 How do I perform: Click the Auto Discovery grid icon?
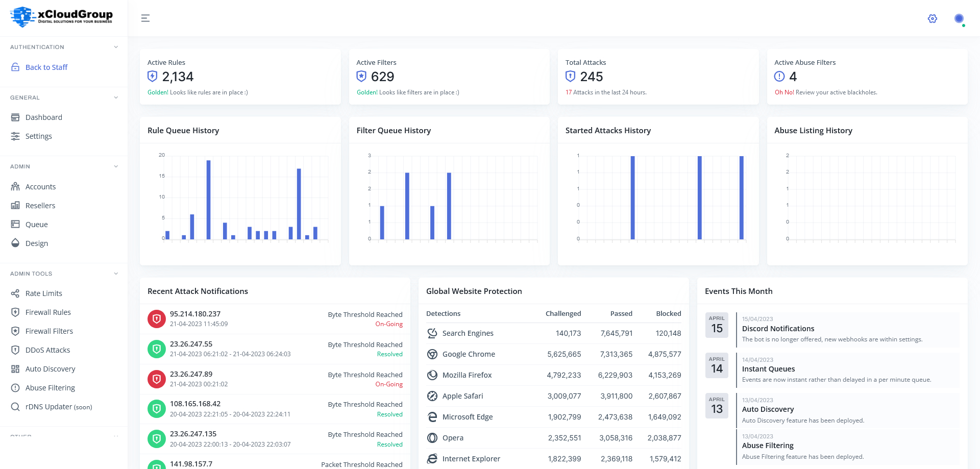[15, 368]
